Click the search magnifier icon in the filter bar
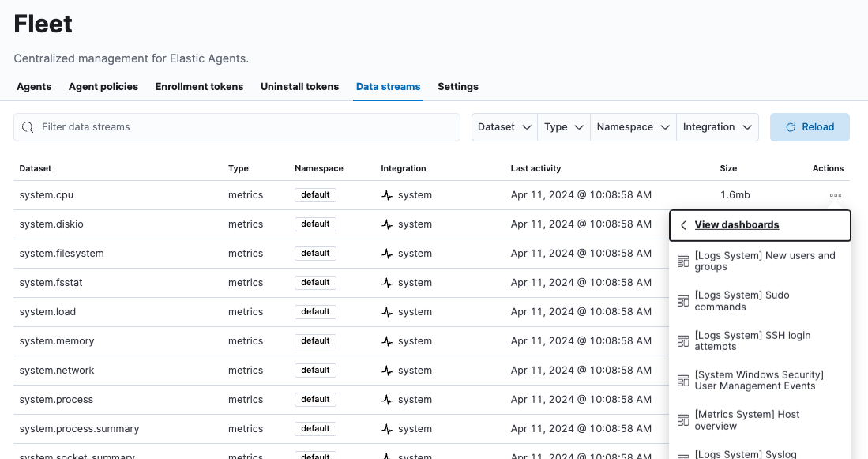The height and width of the screenshot is (459, 868). (x=28, y=126)
